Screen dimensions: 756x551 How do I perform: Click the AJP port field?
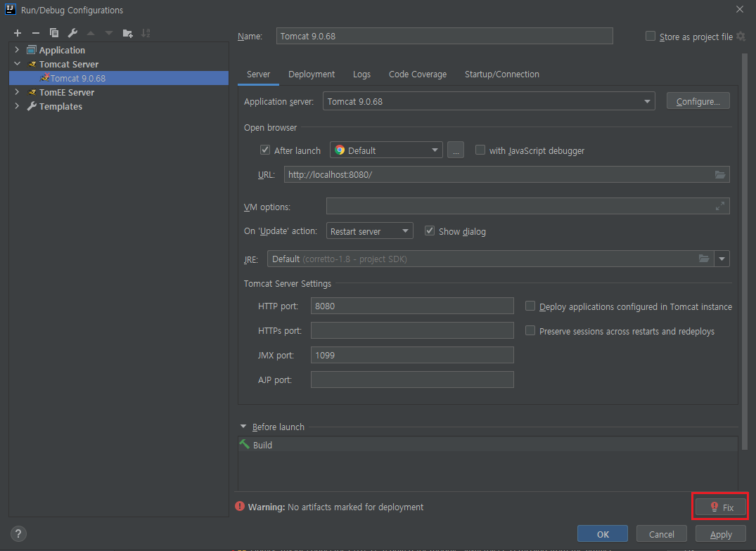pyautogui.click(x=412, y=380)
